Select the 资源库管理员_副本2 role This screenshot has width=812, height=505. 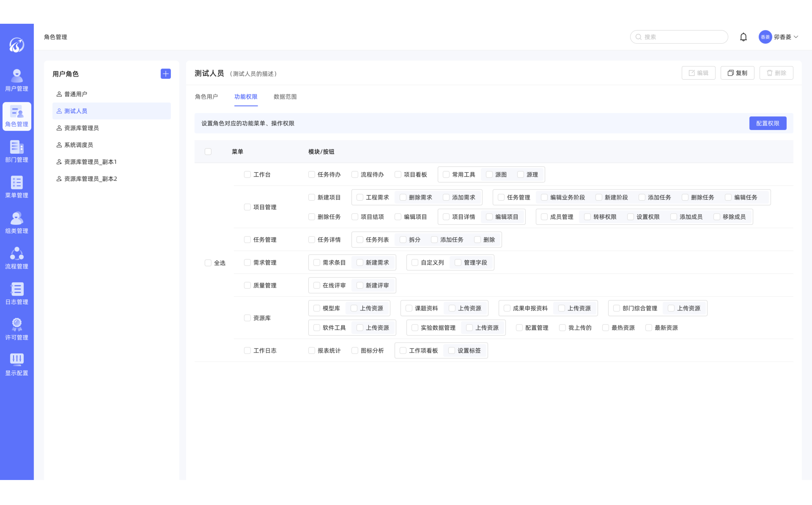click(111, 179)
